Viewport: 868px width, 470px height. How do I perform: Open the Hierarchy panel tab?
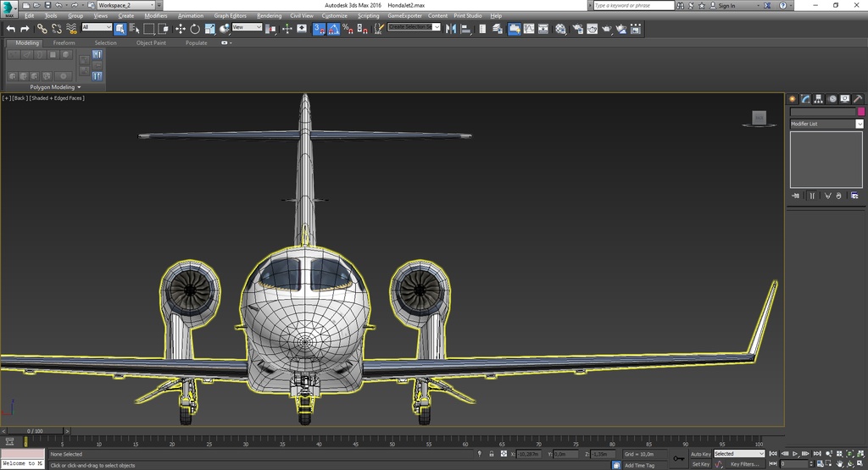coord(818,99)
